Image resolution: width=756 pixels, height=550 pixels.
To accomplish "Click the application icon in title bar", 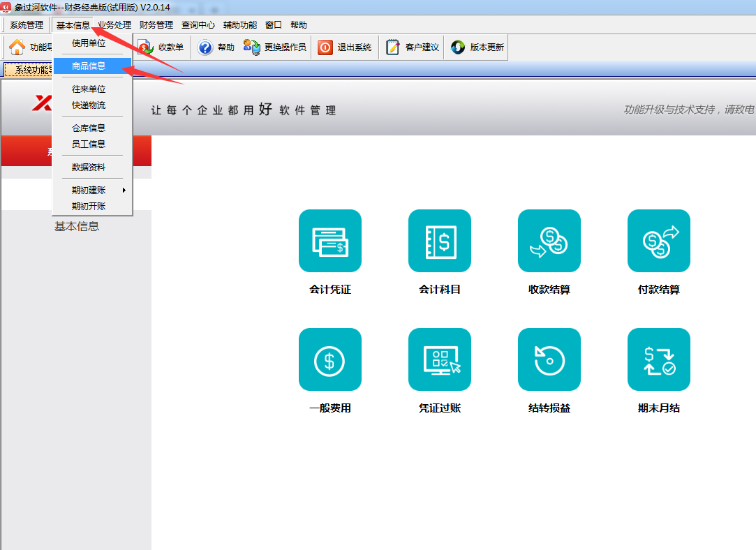I will 6,7.
